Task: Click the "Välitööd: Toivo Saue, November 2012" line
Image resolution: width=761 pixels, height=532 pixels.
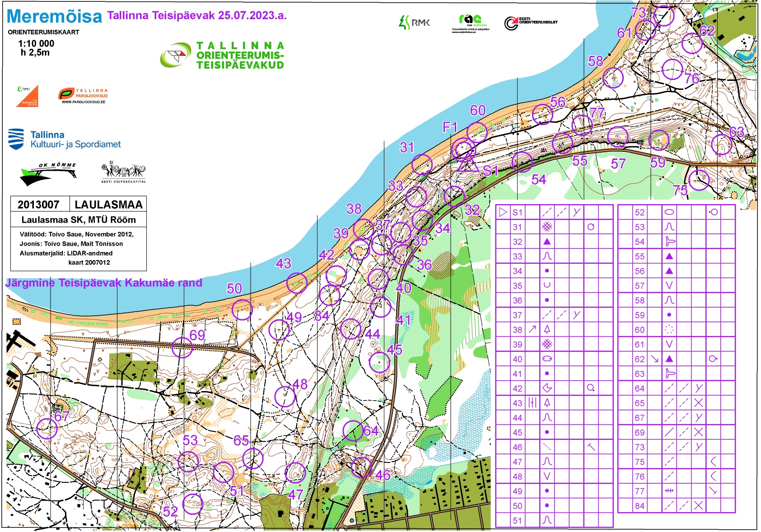Action: [x=77, y=234]
